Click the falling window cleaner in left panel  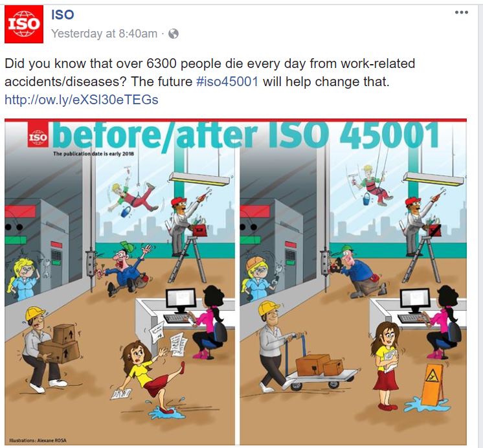click(x=132, y=198)
